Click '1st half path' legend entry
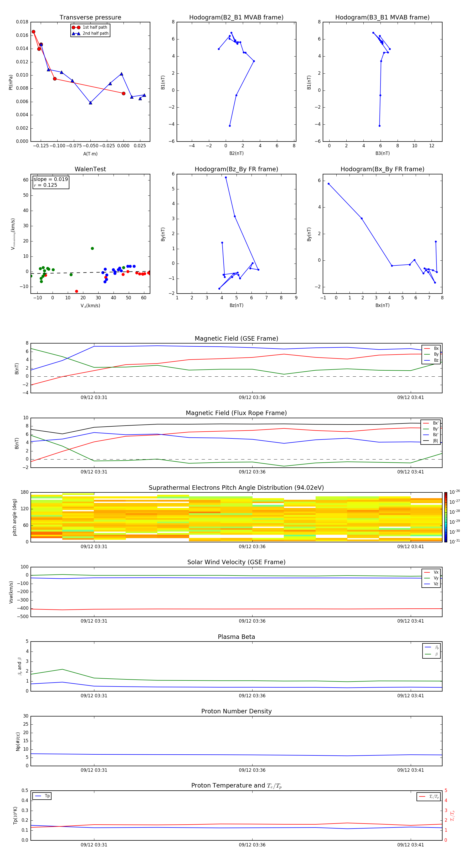This screenshot has height=868, width=473. [90, 27]
